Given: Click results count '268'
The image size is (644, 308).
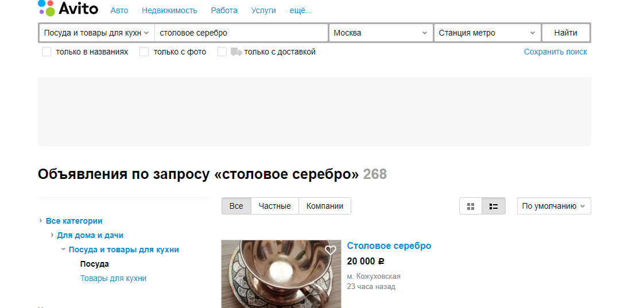Looking at the screenshot, I should click(x=375, y=174).
